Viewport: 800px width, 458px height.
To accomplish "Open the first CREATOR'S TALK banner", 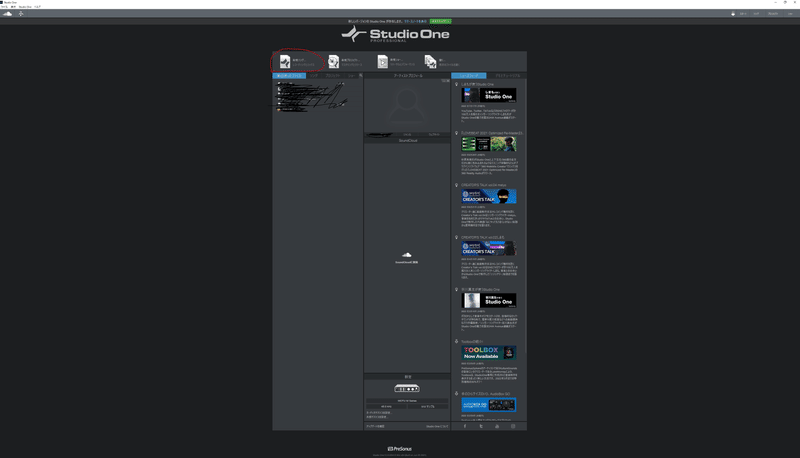I will (489, 196).
